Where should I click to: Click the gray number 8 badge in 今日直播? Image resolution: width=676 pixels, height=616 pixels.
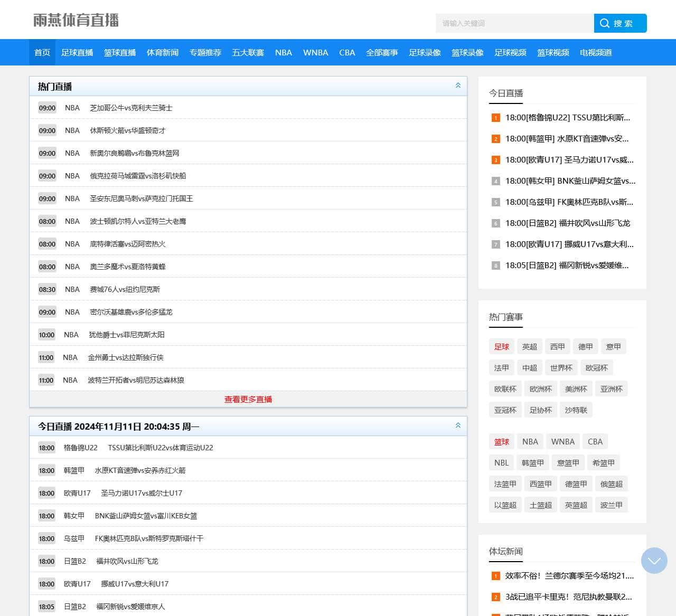point(495,266)
